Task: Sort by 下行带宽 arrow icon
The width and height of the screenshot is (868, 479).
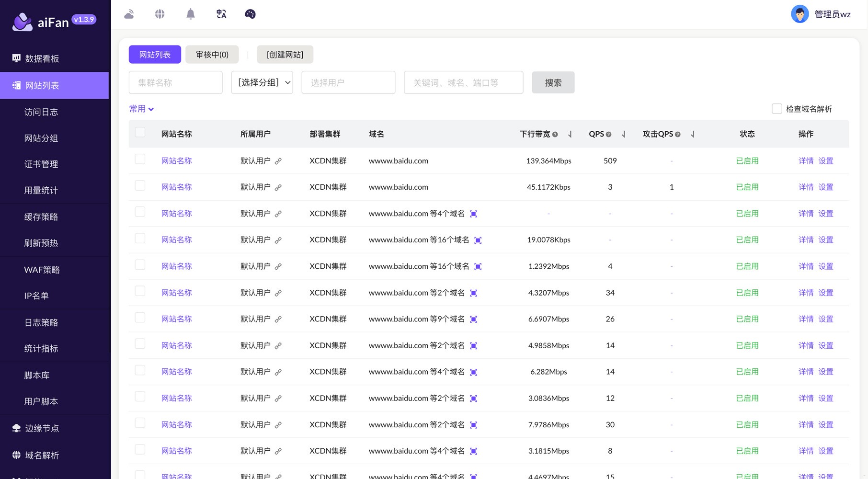Action: (570, 135)
